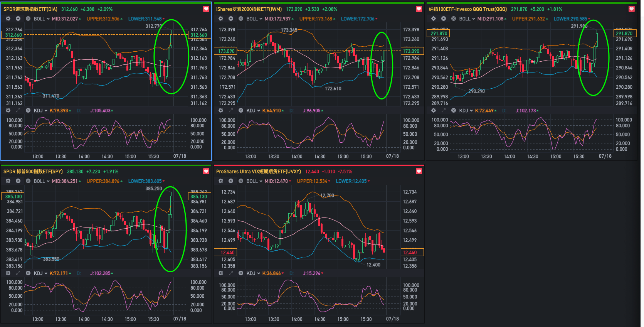Open KDJ settings gear on UVXY chart
644x327 pixels.
coord(221,273)
